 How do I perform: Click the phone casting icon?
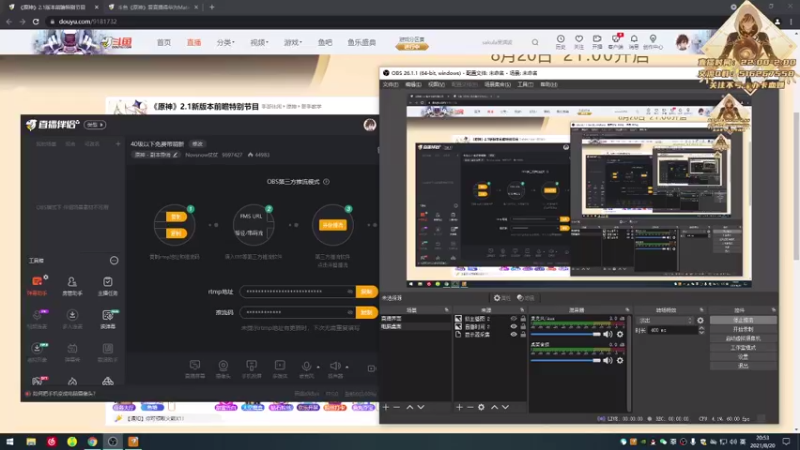pyautogui.click(x=252, y=368)
